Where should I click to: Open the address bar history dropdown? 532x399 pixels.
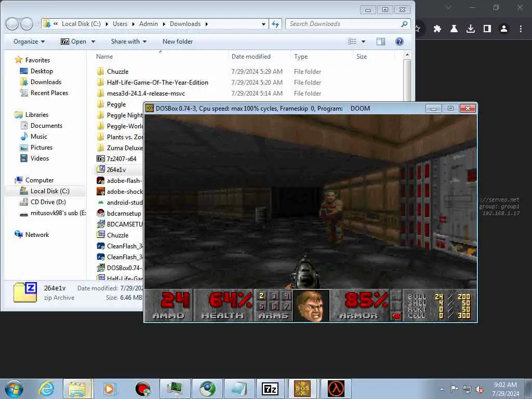point(263,24)
